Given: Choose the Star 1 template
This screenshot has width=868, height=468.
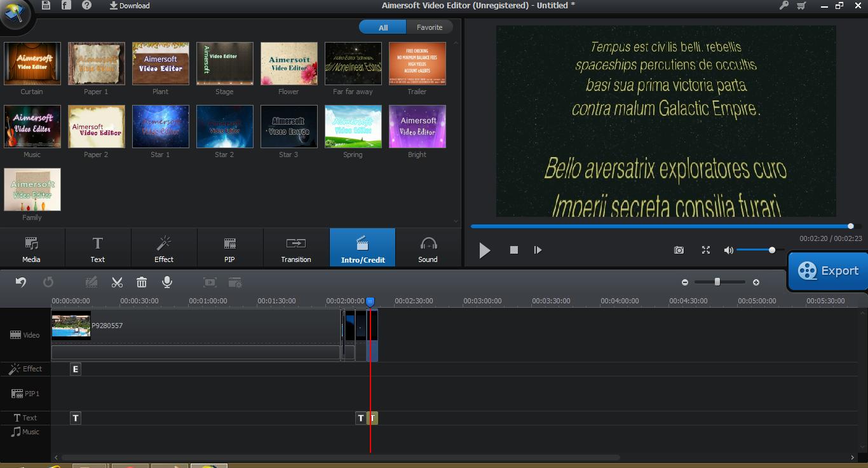Looking at the screenshot, I should pyautogui.click(x=161, y=127).
